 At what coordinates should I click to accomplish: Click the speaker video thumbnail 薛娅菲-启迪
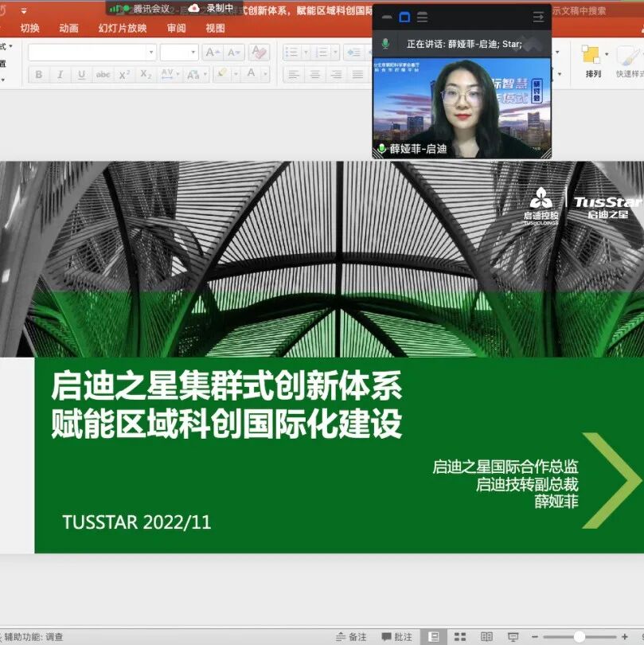[462, 108]
